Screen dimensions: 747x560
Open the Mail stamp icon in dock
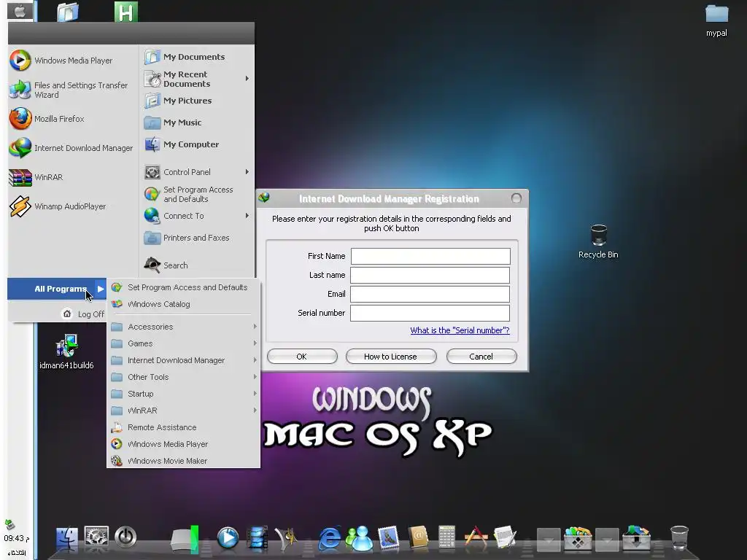pos(388,539)
